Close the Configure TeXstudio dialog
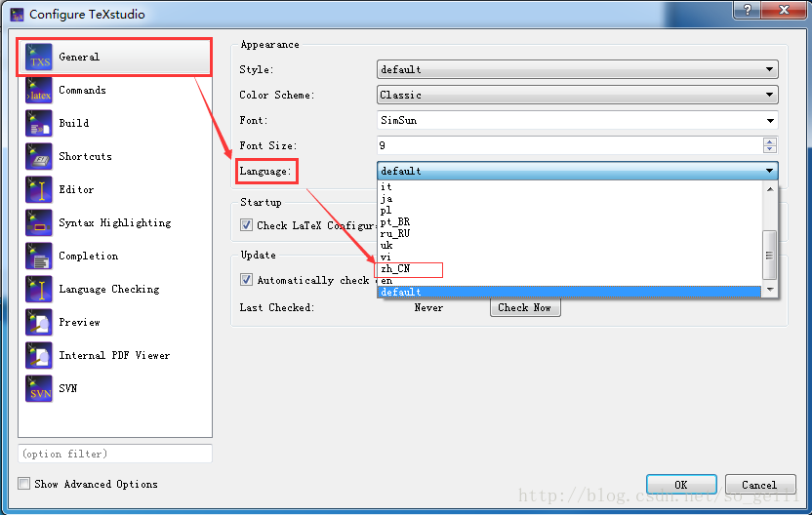 784,10
